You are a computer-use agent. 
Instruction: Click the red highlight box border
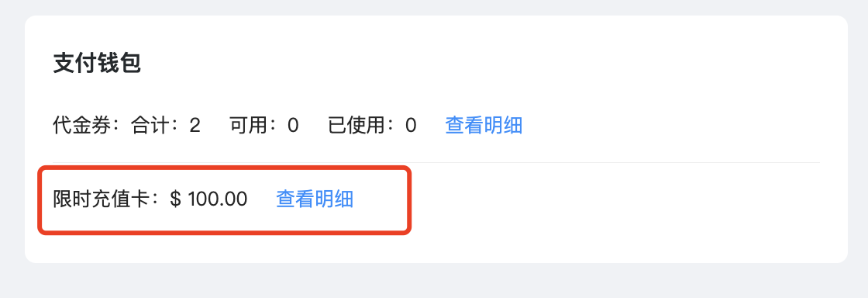pos(409,199)
